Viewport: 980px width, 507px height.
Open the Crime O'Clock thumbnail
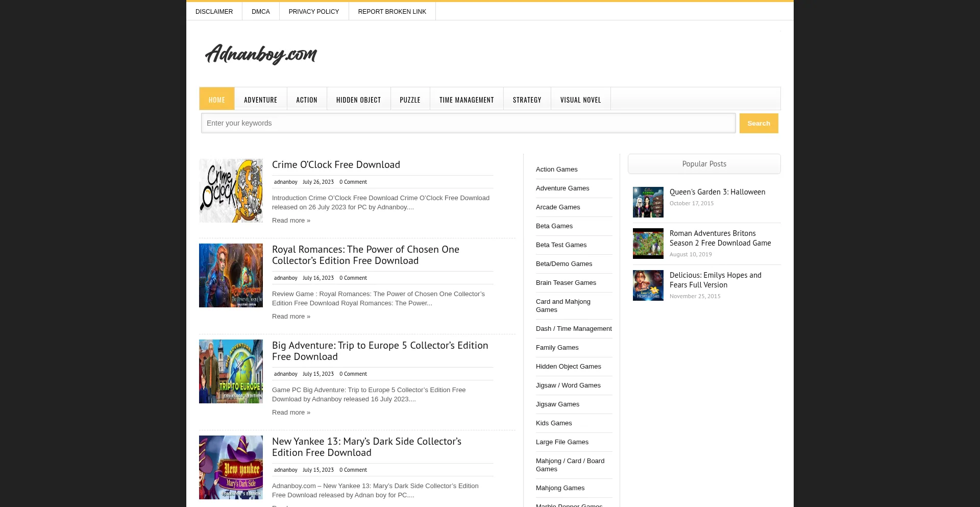tap(231, 190)
